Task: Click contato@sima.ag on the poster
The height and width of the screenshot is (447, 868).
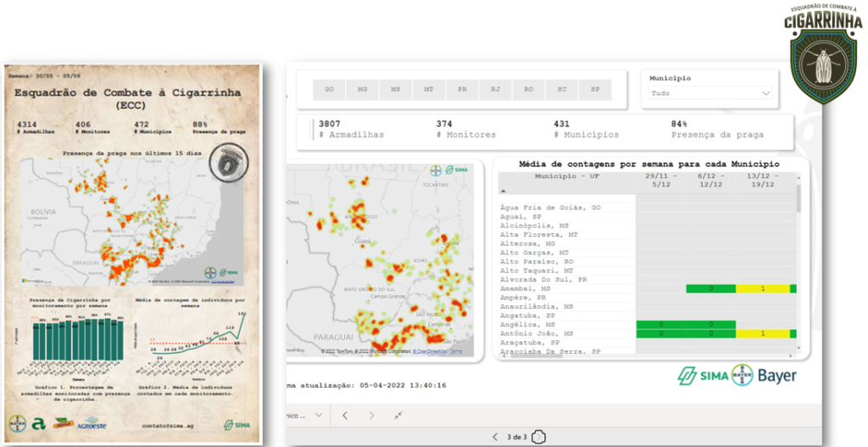Action: click(168, 426)
